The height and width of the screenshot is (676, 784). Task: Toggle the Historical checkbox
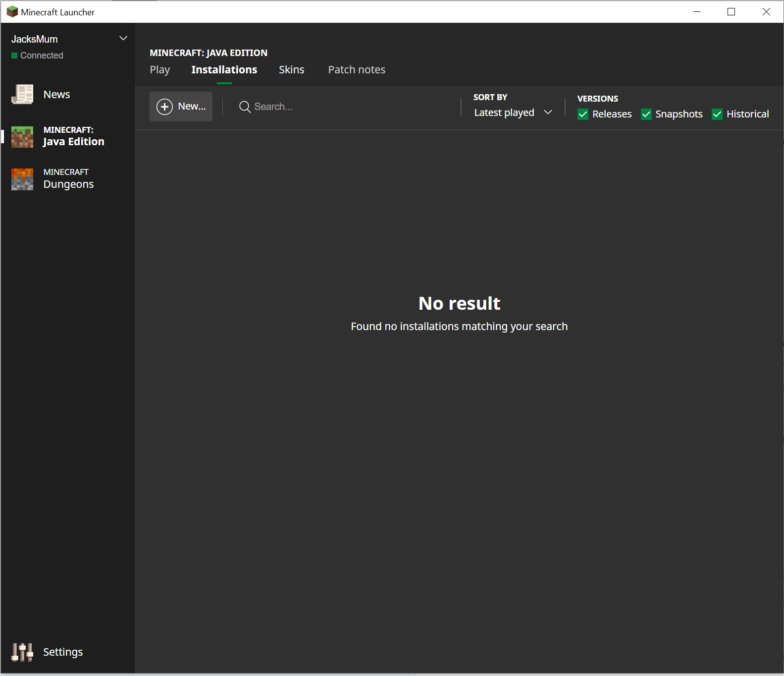pos(717,114)
